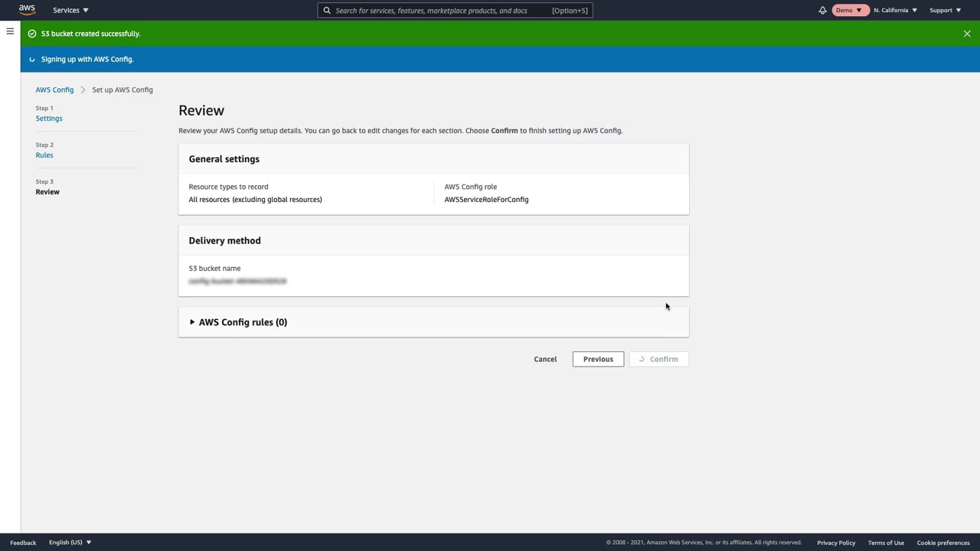Open the Privacy Policy link
Image resolution: width=980 pixels, height=551 pixels.
pyautogui.click(x=836, y=543)
